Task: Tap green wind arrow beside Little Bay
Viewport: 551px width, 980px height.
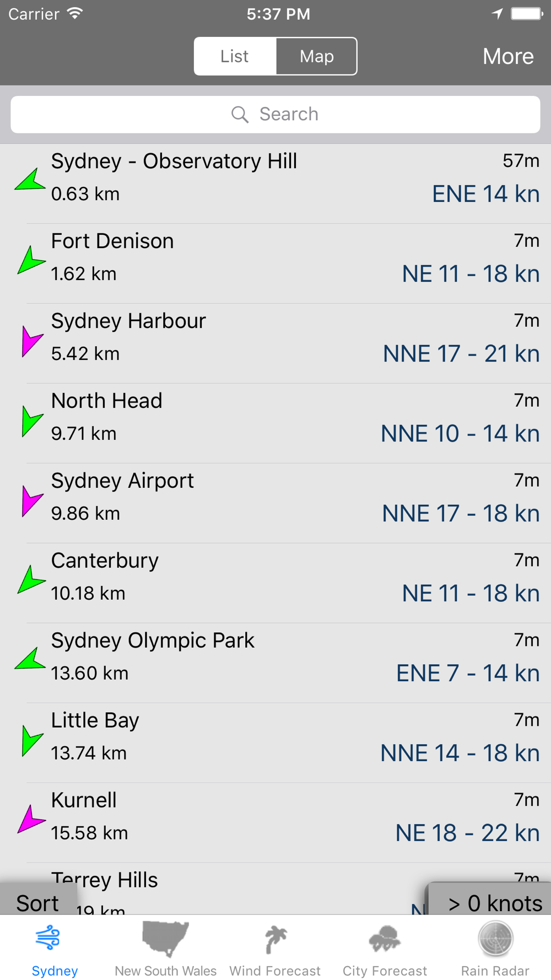Action: (x=31, y=740)
